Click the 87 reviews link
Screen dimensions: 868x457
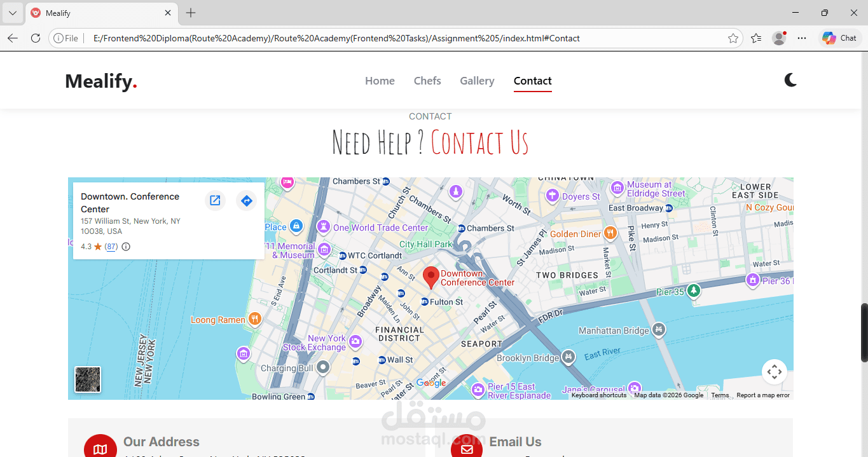tap(111, 247)
